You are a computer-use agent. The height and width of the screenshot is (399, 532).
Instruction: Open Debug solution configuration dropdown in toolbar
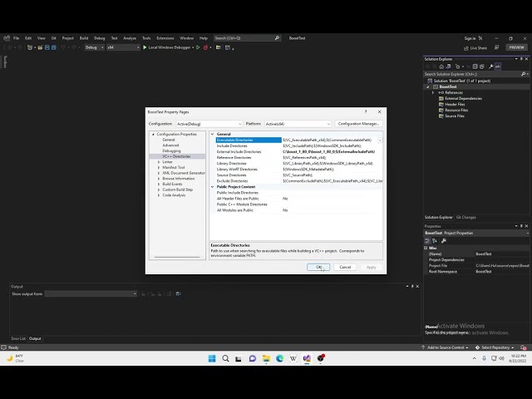coord(94,47)
